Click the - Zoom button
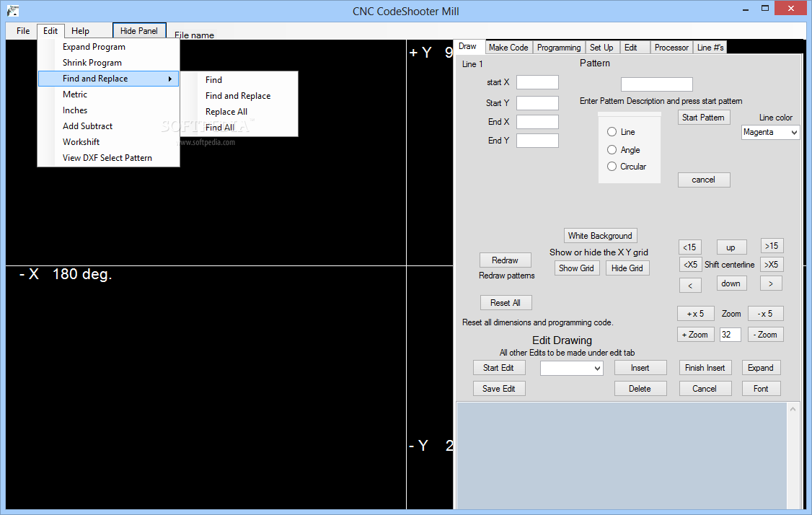The width and height of the screenshot is (812, 515). click(765, 335)
